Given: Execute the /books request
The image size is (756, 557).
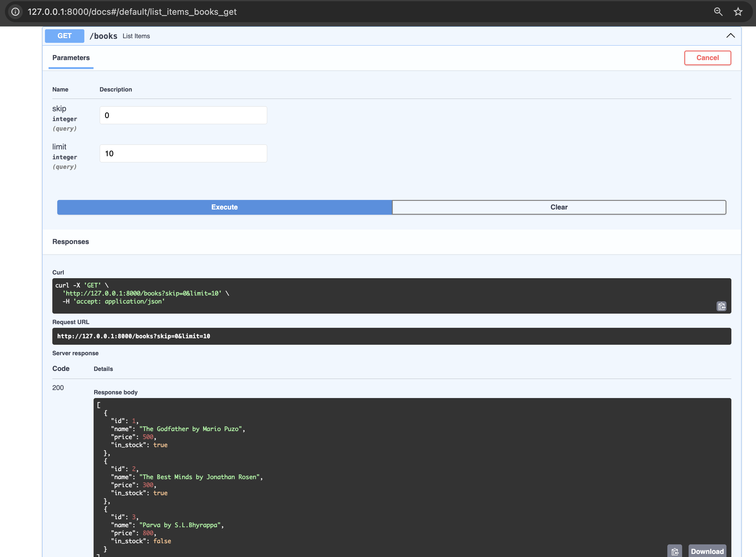Looking at the screenshot, I should [224, 207].
